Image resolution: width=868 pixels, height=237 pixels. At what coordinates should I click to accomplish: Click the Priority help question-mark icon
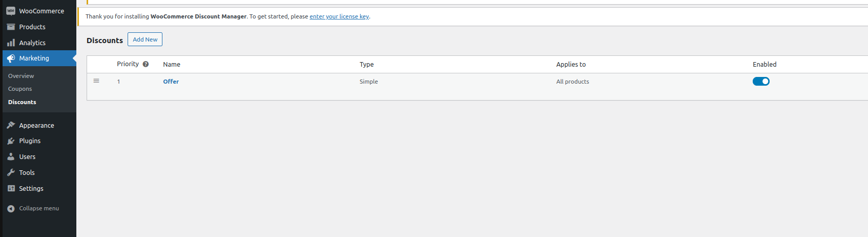click(x=146, y=64)
